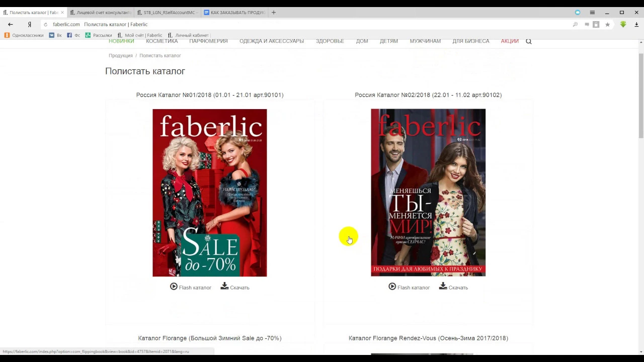Click the Каталог Florange Большой Зимний Sale title
The width and height of the screenshot is (644, 362).
point(210,338)
